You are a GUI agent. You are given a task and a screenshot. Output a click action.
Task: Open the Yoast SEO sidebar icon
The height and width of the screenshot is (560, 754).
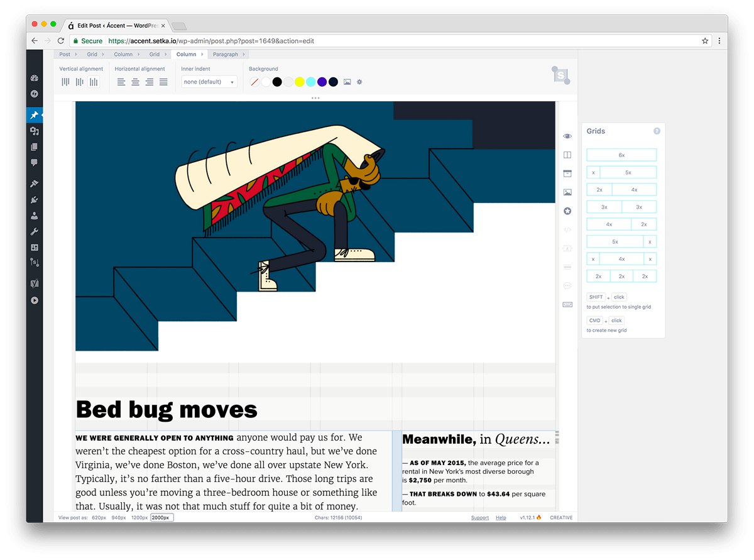click(35, 283)
